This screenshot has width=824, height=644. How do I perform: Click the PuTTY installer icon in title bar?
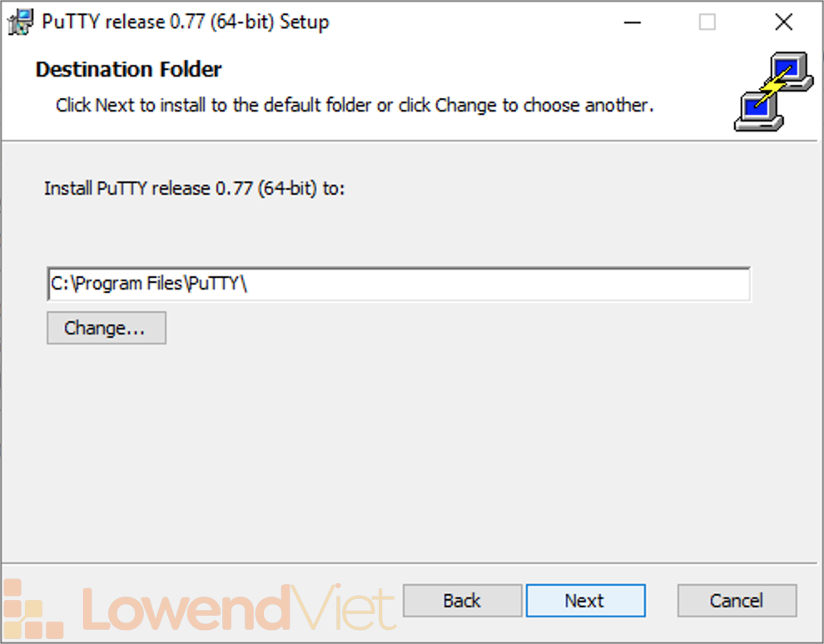click(x=20, y=22)
